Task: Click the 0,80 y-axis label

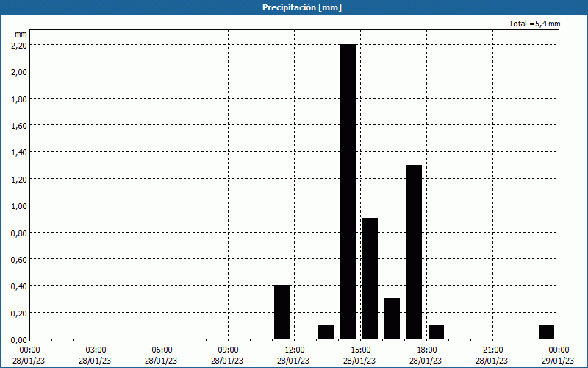Action: 19,233
